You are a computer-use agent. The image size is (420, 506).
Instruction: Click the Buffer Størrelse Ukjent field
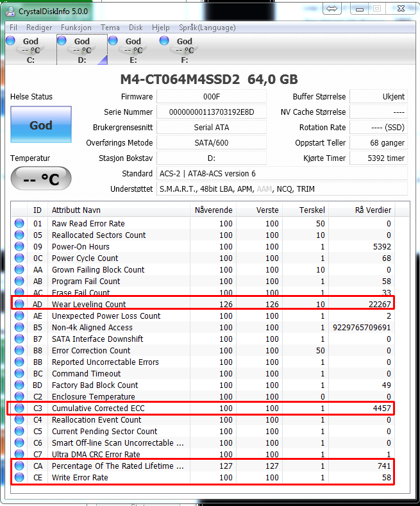click(x=379, y=96)
